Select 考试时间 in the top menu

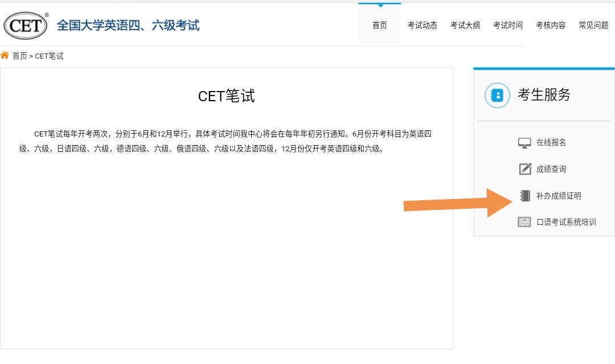pos(507,25)
